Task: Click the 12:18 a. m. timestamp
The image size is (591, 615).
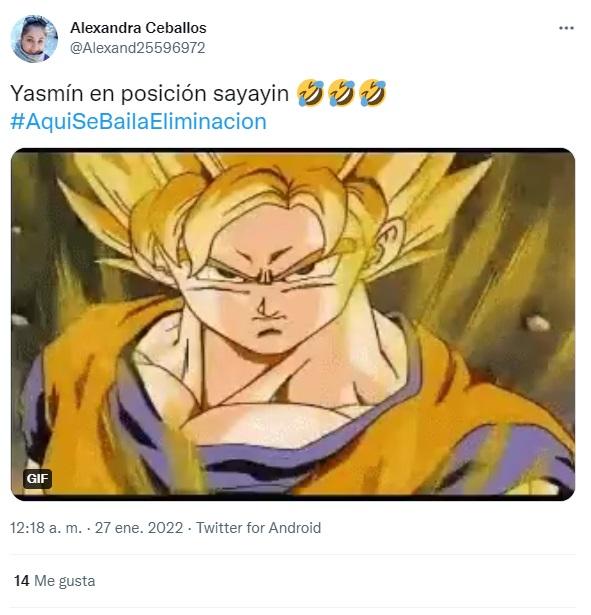Action: pyautogui.click(x=46, y=528)
